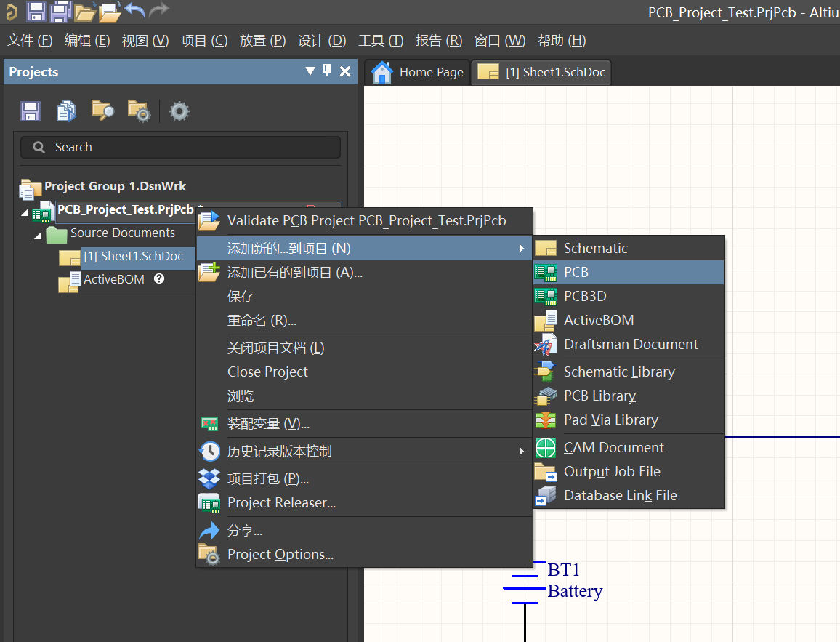Select PCB3D in the submenu
Viewport: 840px width, 642px height.
click(629, 297)
